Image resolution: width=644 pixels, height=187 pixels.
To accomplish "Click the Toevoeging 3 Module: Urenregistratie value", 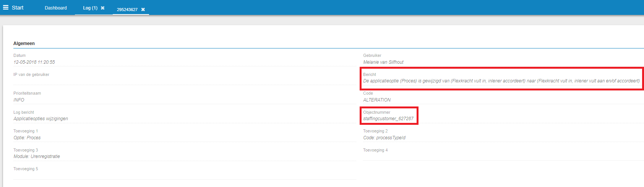I will pyautogui.click(x=37, y=156).
